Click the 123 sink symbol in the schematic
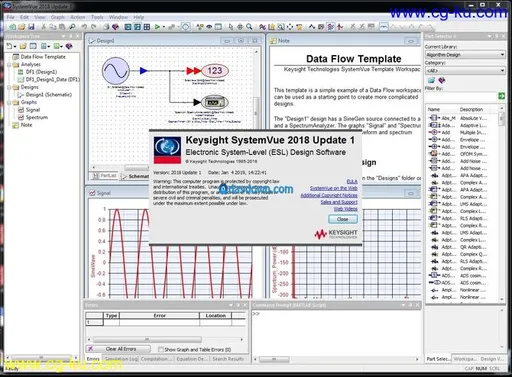The image size is (512, 377). 215,71
